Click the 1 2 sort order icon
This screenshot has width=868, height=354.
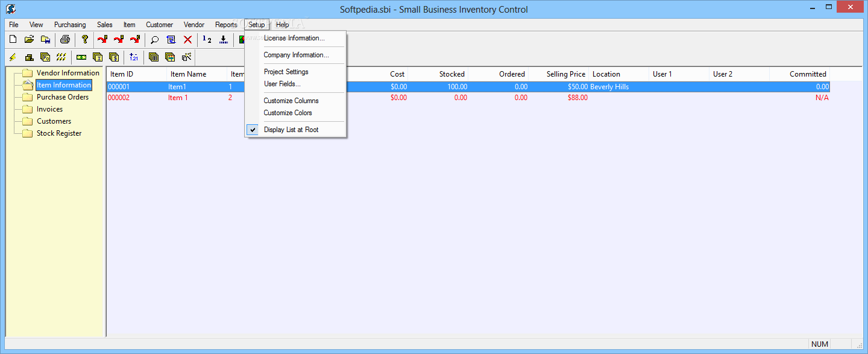(207, 40)
